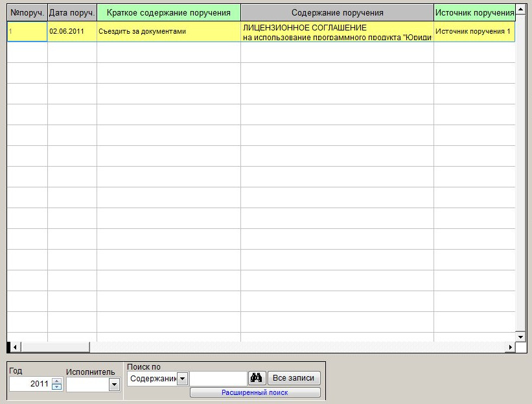Click the horizontal scrollbar right arrow
The width and height of the screenshot is (532, 404).
coord(510,348)
